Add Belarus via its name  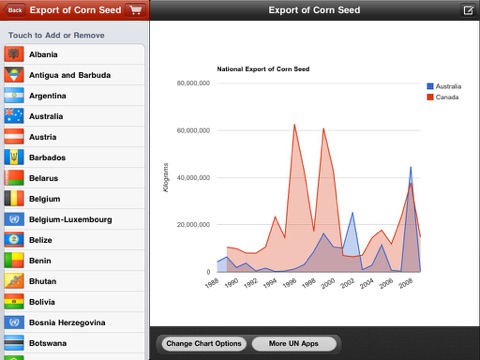43,178
